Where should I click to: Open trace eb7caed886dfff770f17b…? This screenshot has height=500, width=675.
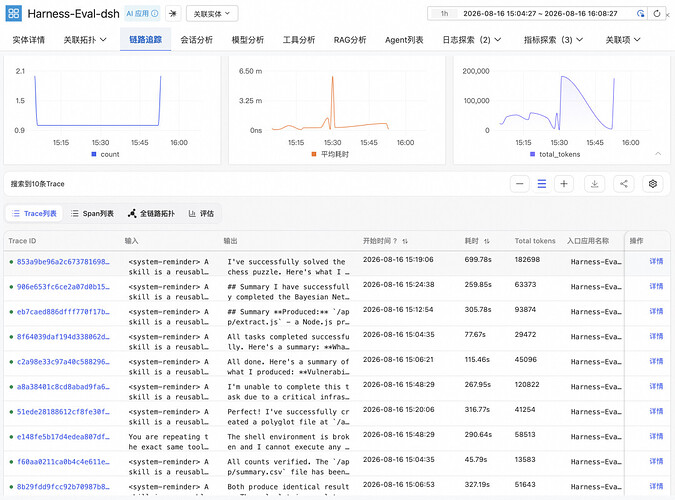tap(63, 311)
